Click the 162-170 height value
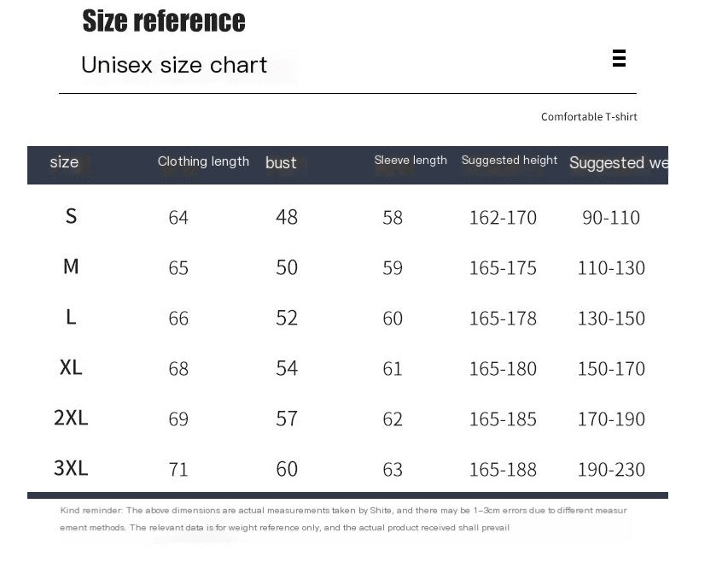Image resolution: width=728 pixels, height=568 pixels. pos(503,218)
